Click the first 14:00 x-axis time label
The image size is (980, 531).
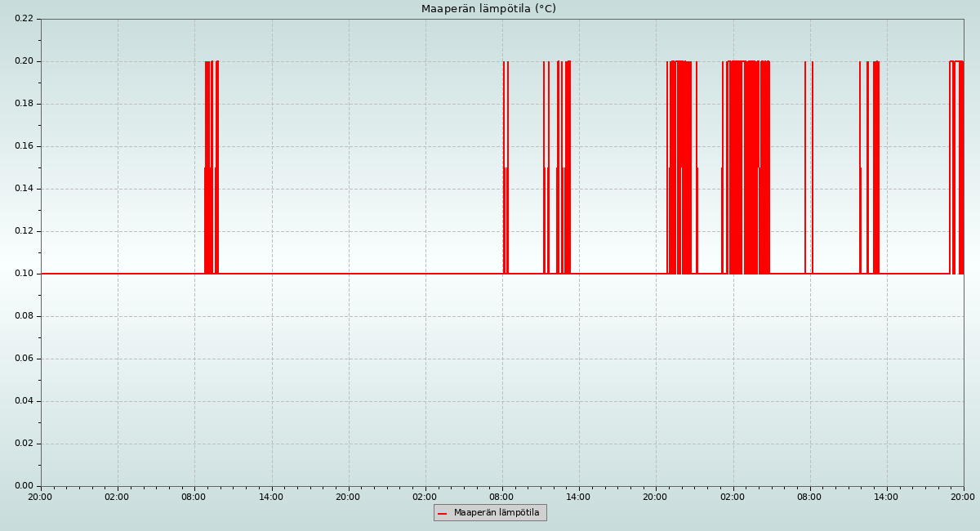pyautogui.click(x=271, y=497)
